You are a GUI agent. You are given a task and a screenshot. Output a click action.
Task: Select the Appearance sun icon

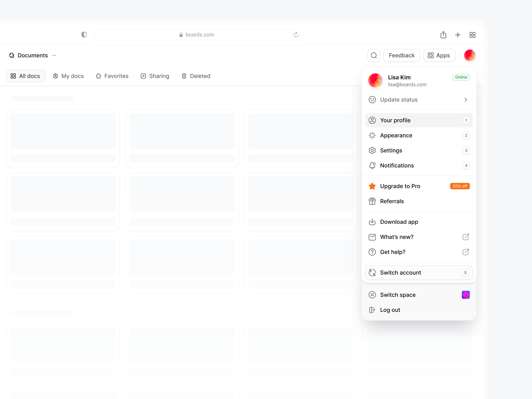(372, 135)
